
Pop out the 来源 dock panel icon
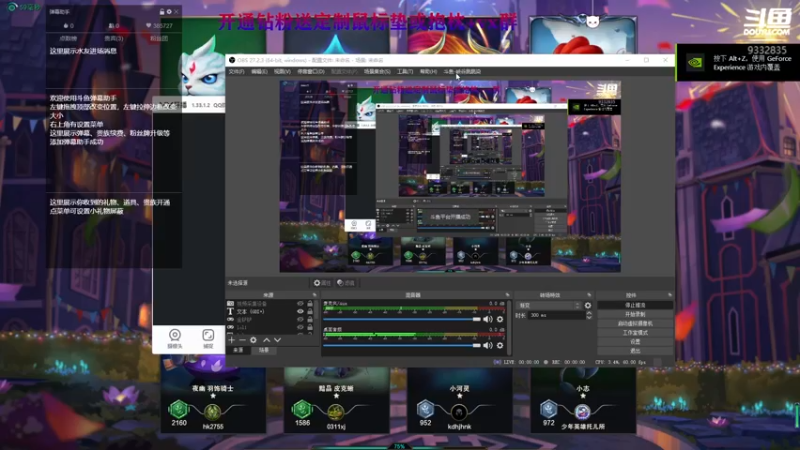(x=314, y=295)
